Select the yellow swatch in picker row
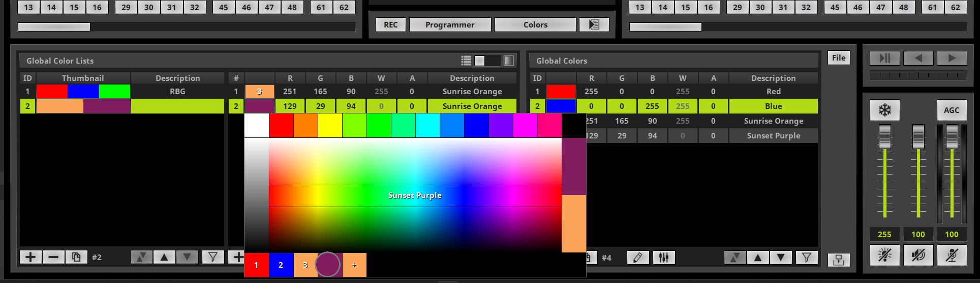This screenshot has width=980, height=283. coord(330,126)
